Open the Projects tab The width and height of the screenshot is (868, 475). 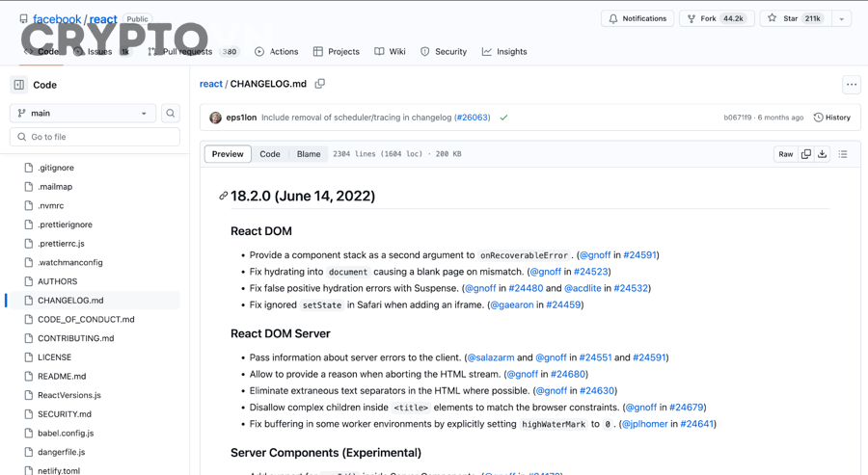336,51
